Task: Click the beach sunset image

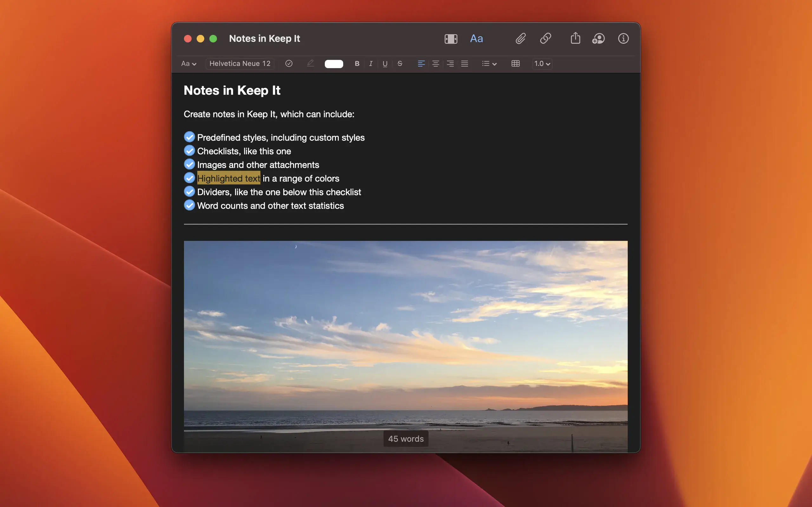Action: 405,335
